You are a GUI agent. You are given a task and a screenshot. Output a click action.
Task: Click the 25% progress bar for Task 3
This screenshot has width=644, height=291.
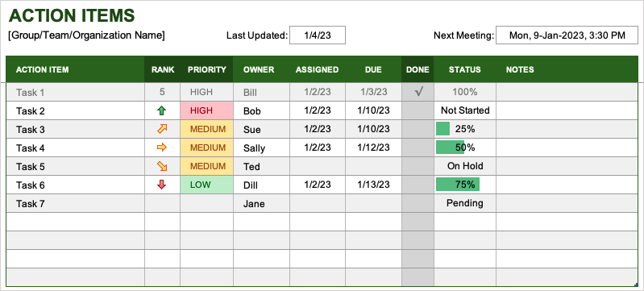click(442, 129)
